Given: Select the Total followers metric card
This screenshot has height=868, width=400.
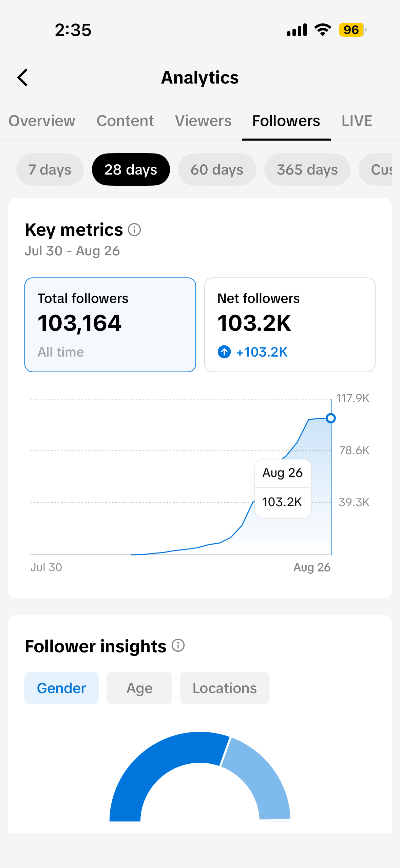Looking at the screenshot, I should coord(110,325).
